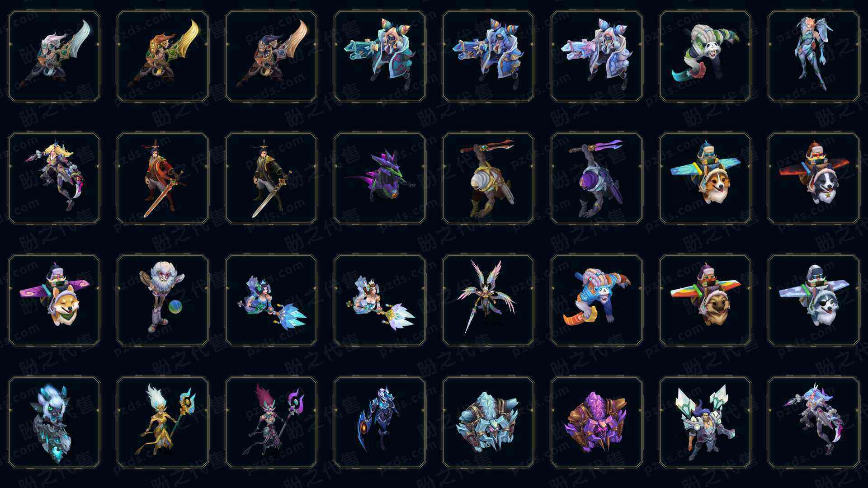Click the pilot on black-white border collie

click(x=814, y=178)
